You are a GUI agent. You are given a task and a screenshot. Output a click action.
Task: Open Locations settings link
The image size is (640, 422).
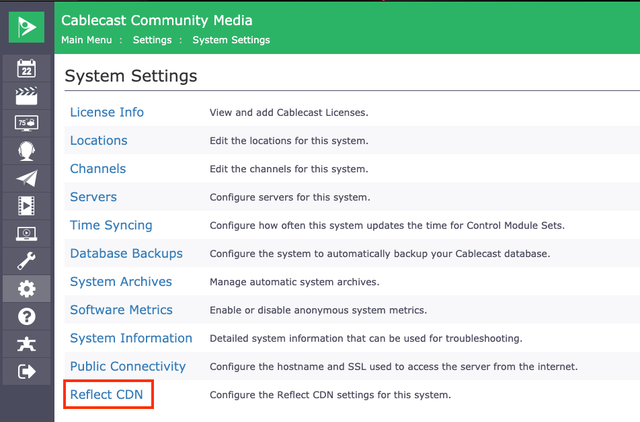point(99,140)
